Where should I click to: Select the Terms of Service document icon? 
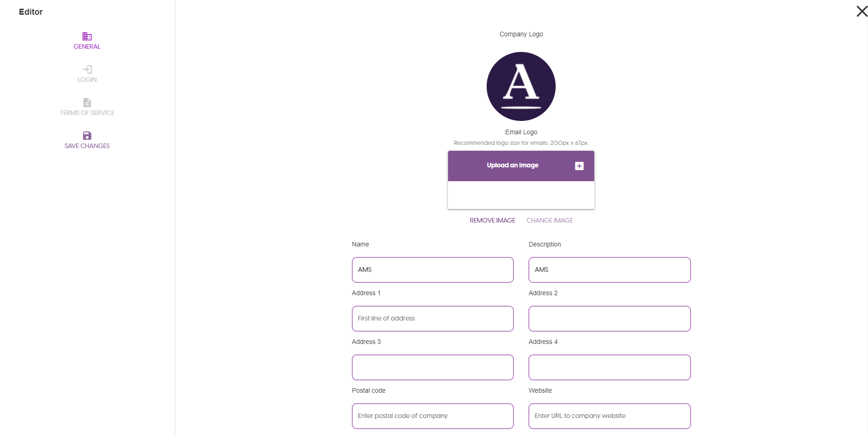(87, 103)
